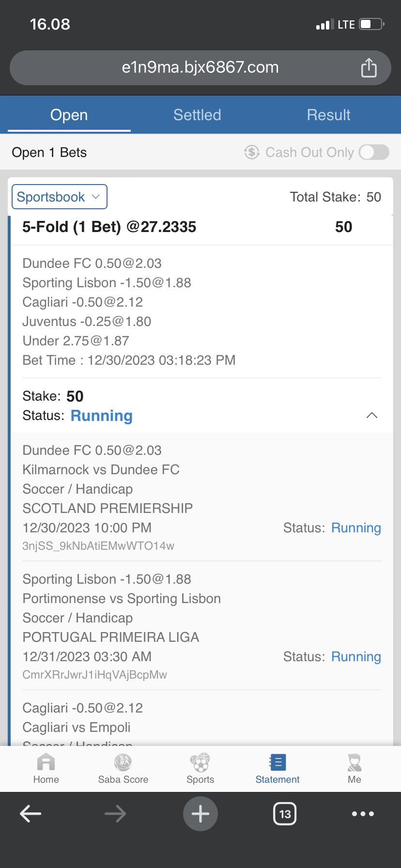Switch to the Result tab
The image size is (401, 868).
pyautogui.click(x=328, y=115)
